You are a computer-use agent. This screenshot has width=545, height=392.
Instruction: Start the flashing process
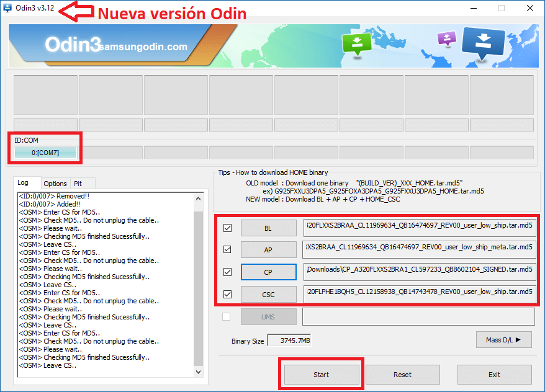coord(322,374)
